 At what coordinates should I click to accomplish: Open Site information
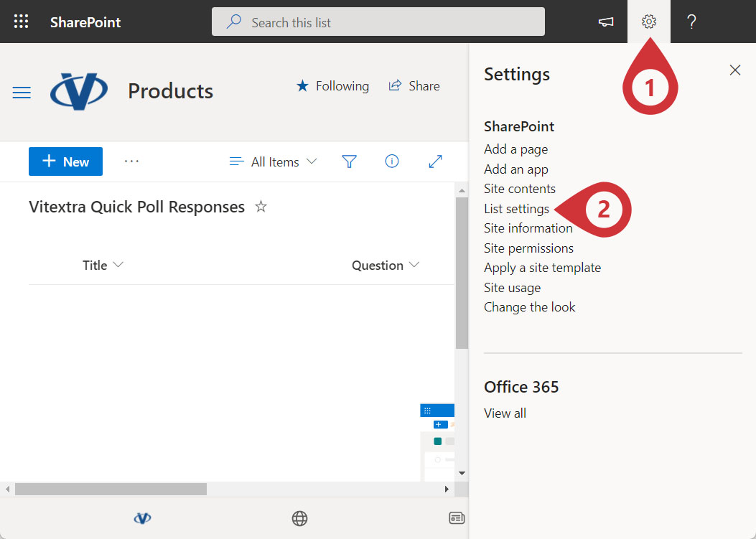(x=528, y=228)
